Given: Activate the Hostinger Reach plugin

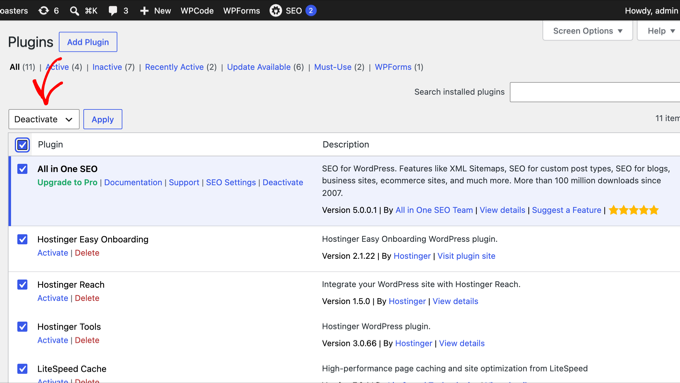Looking at the screenshot, I should [x=52, y=298].
